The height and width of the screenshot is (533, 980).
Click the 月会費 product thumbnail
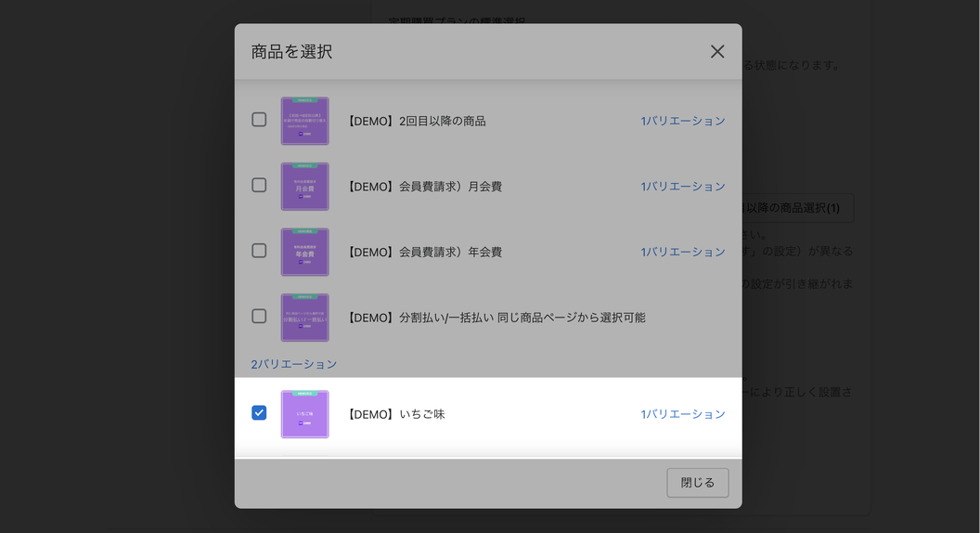(x=305, y=187)
